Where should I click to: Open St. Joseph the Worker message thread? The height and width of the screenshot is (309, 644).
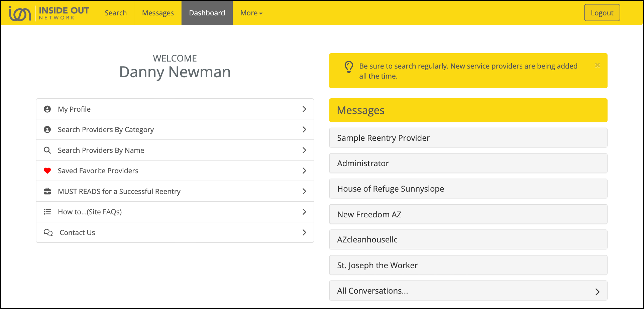point(468,265)
